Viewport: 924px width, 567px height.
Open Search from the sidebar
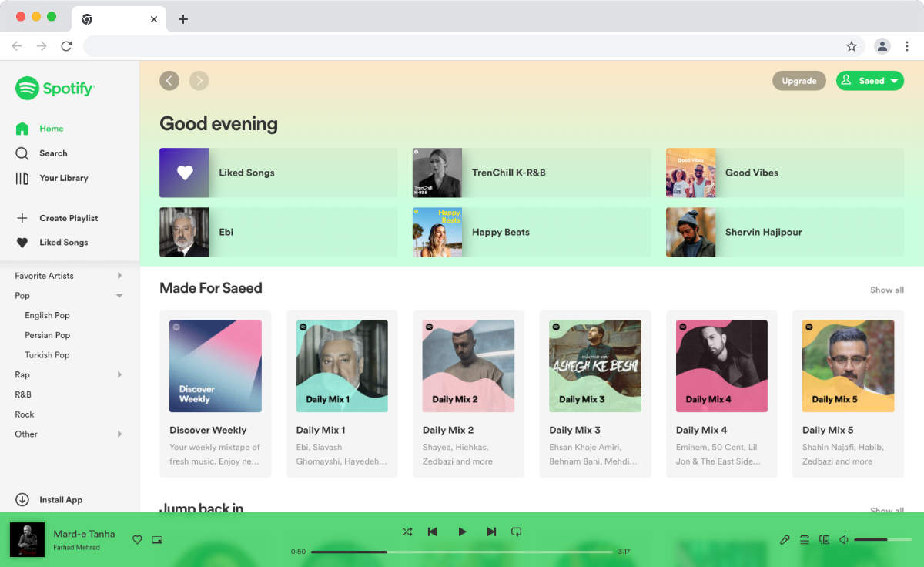53,153
